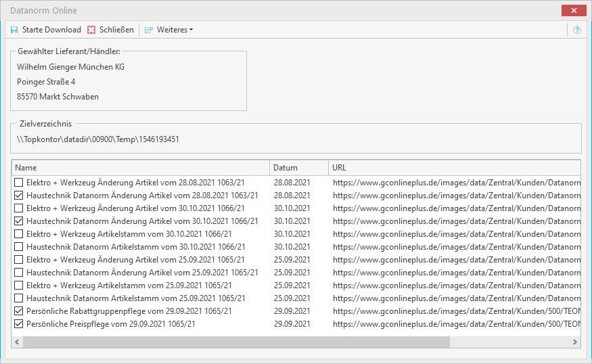
Task: Click the Weiteres list icon
Action: [x=149, y=30]
